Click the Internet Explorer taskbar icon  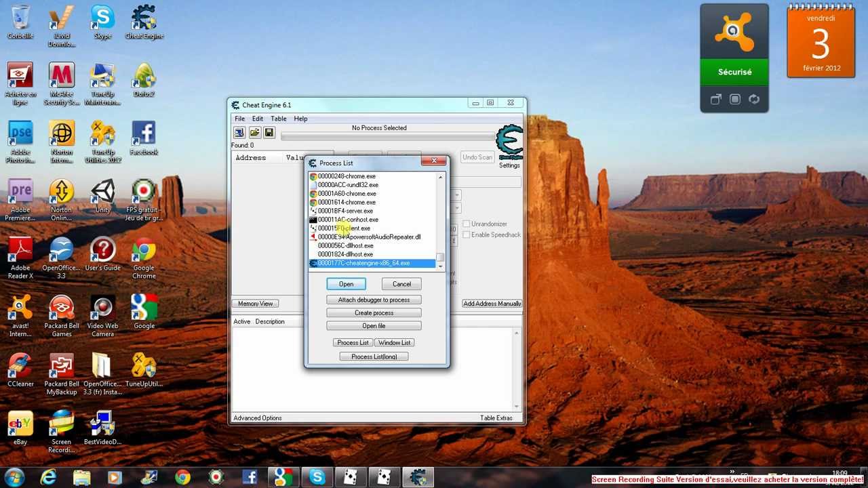tap(48, 477)
